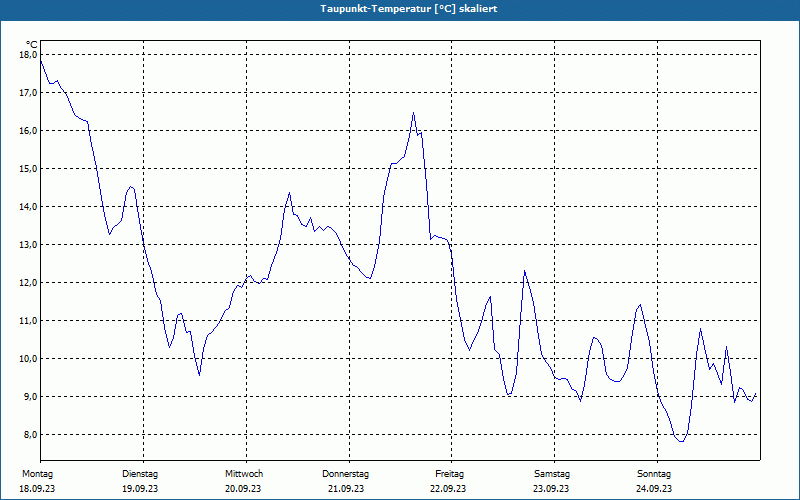Select the 11,0 y-axis label
Screen dimensions: 800x500
pyautogui.click(x=29, y=321)
